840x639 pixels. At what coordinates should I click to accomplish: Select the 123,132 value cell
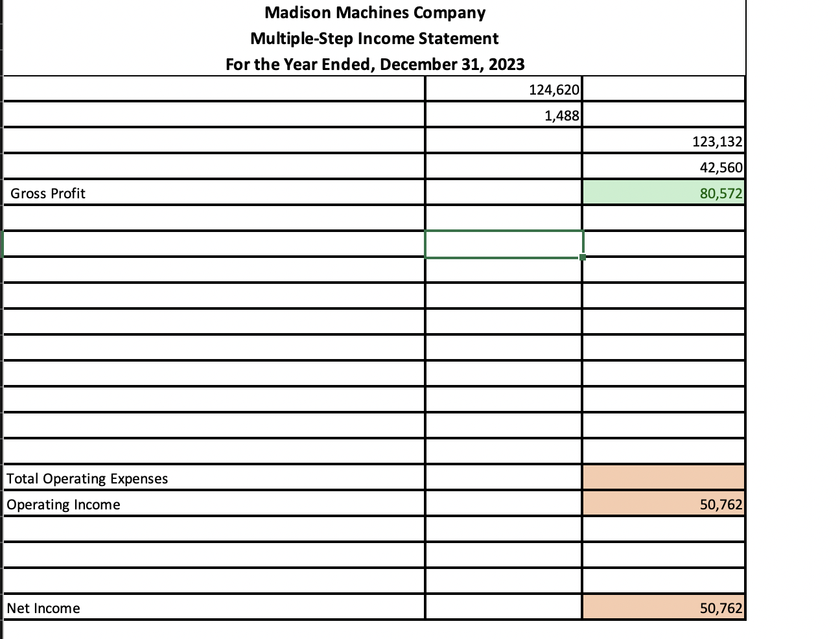664,141
